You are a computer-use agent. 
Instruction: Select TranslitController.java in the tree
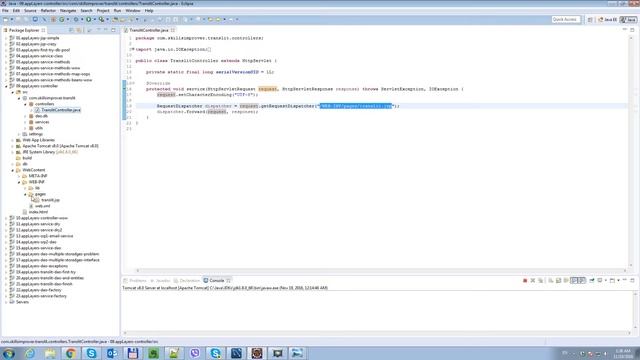click(x=58, y=110)
